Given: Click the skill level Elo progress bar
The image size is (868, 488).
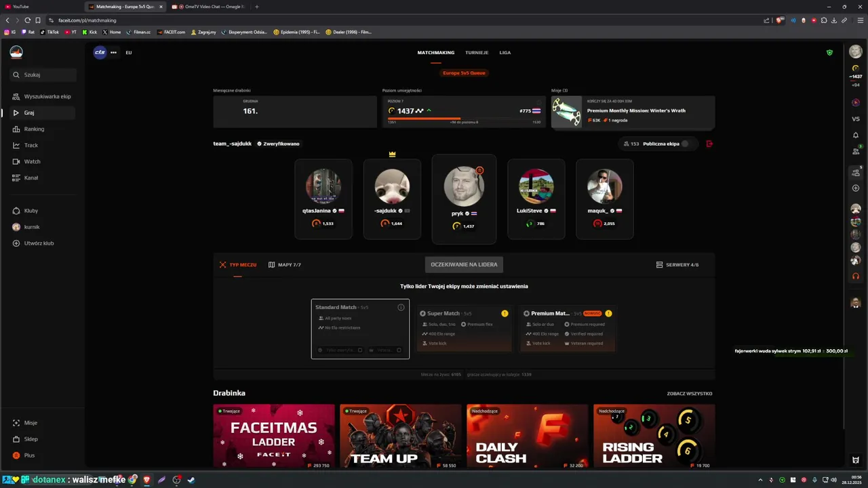Looking at the screenshot, I should (x=465, y=118).
